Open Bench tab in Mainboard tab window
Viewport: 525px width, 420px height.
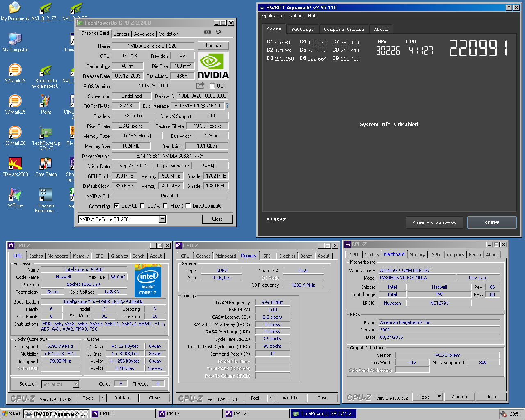coord(475,255)
